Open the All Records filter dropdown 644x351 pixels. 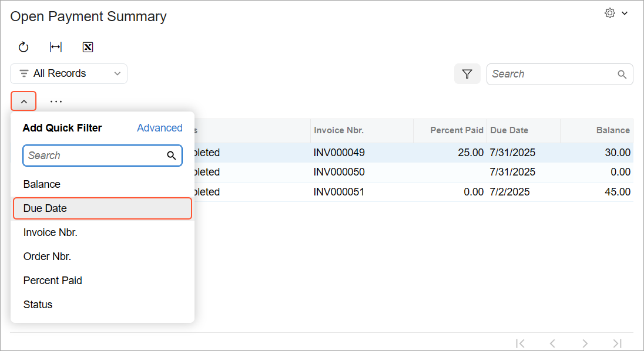pyautogui.click(x=69, y=74)
